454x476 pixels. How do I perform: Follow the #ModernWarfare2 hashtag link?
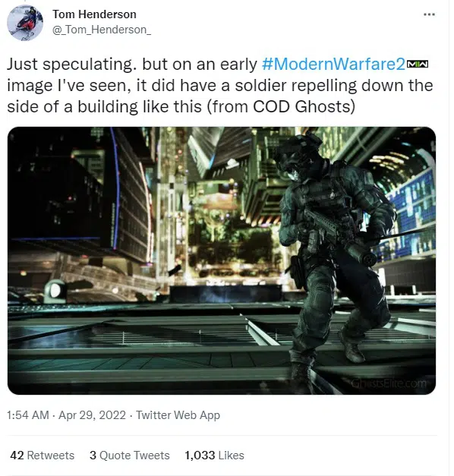333,64
